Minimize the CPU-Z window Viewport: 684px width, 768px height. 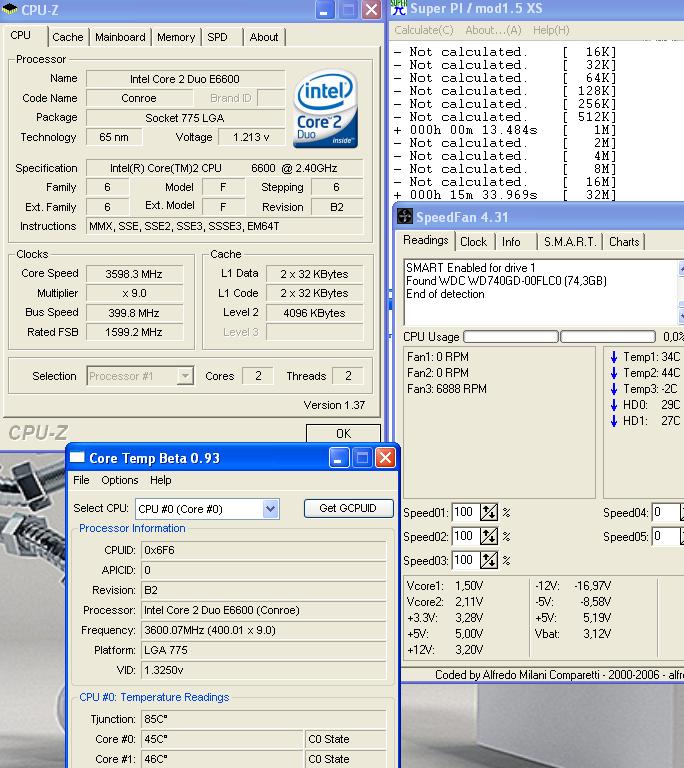tap(325, 10)
